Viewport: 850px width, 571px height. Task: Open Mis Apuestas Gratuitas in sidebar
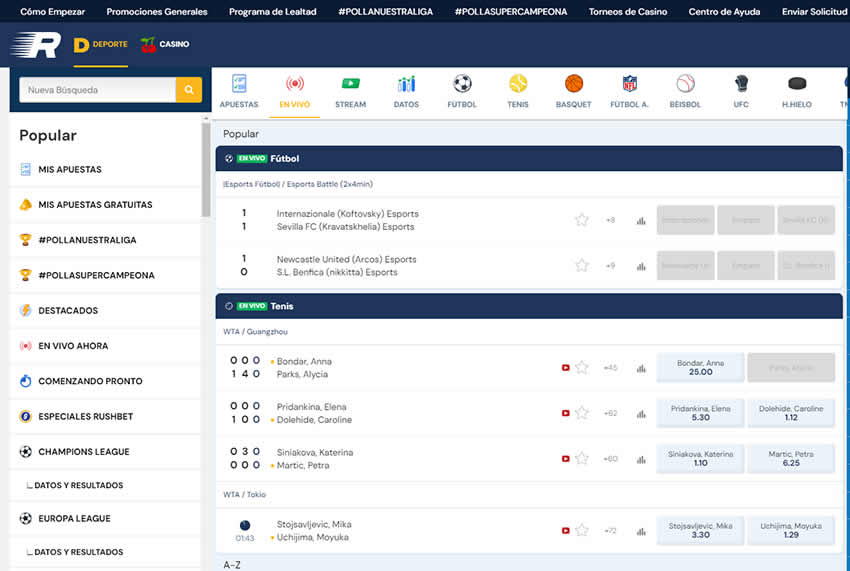point(105,204)
